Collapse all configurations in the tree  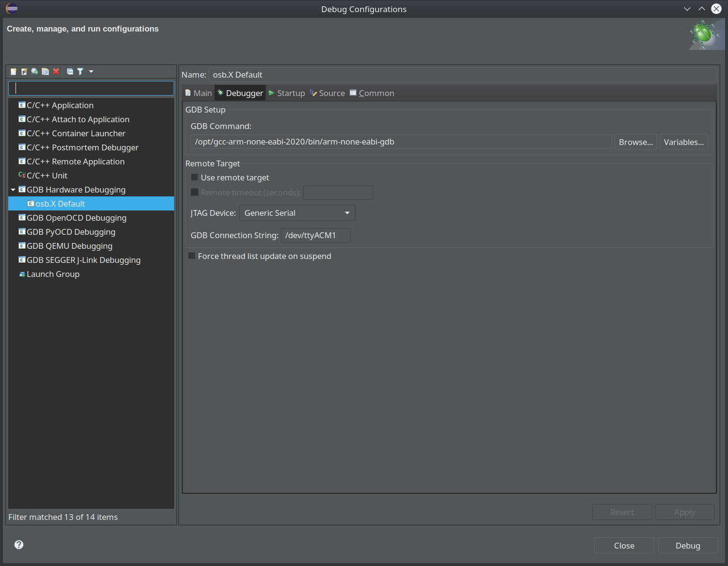(x=70, y=71)
